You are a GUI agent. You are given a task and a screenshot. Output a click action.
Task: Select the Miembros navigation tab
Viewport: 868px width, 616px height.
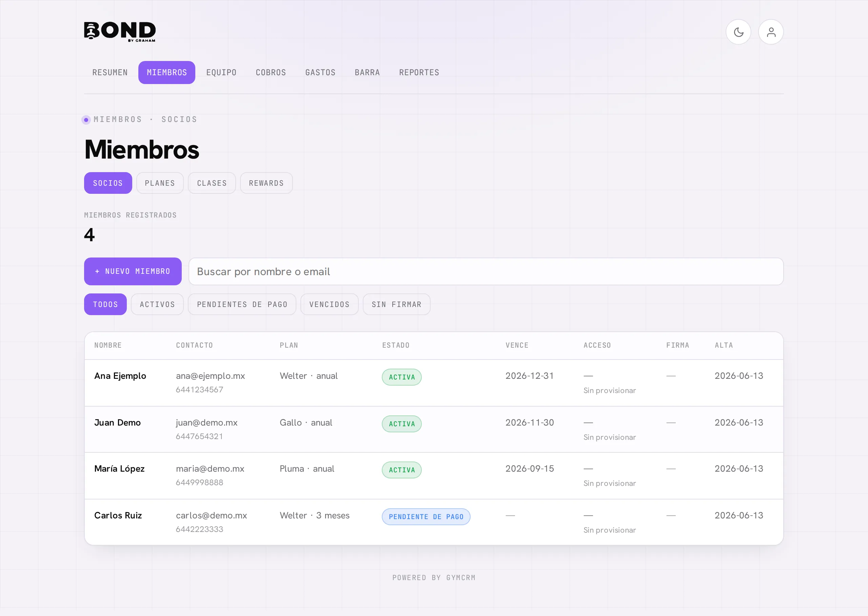tap(166, 73)
